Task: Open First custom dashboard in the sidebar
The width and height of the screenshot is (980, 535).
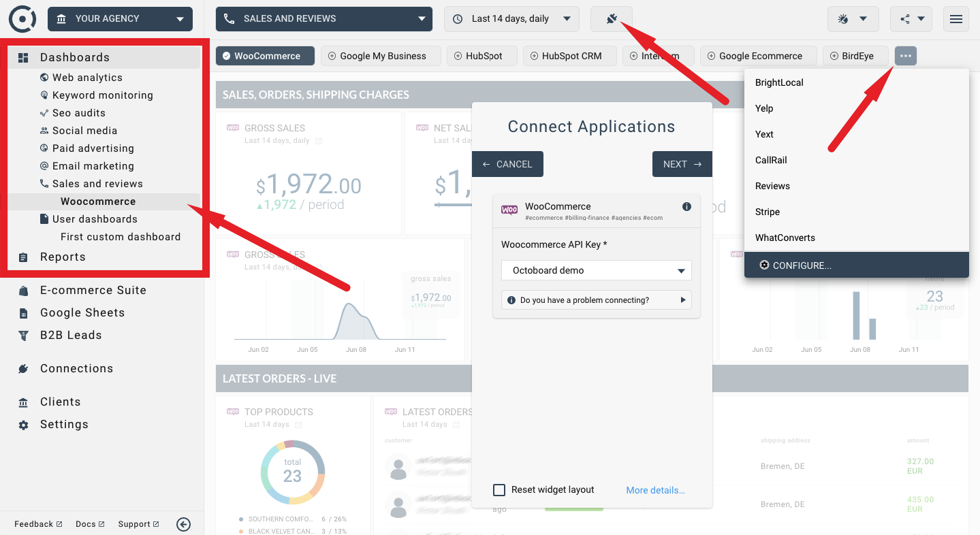Action: (121, 237)
